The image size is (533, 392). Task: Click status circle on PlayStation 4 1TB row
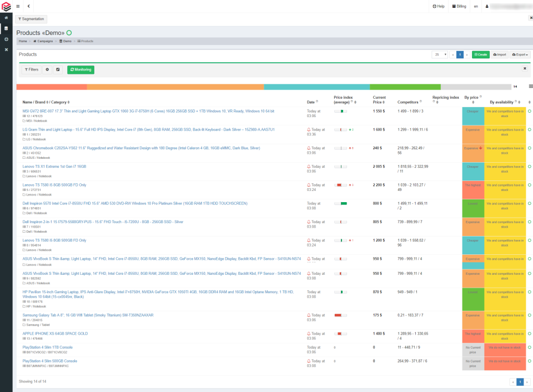coord(529,348)
